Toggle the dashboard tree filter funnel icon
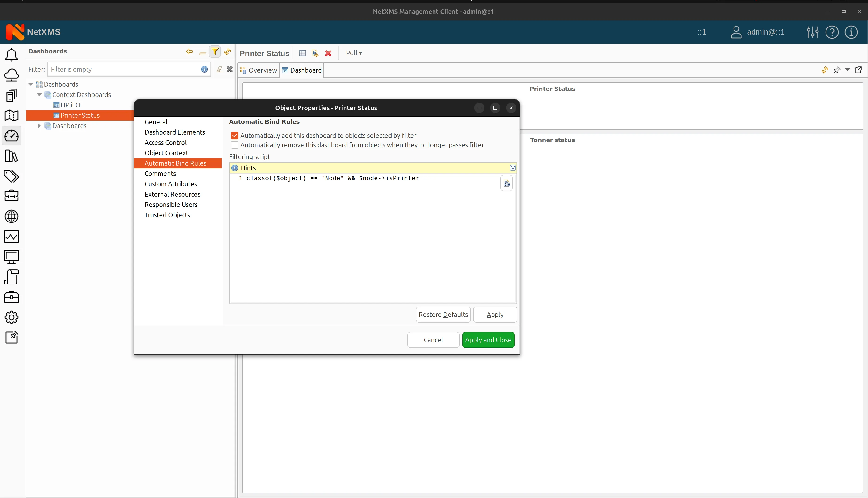868x498 pixels. [x=215, y=51]
